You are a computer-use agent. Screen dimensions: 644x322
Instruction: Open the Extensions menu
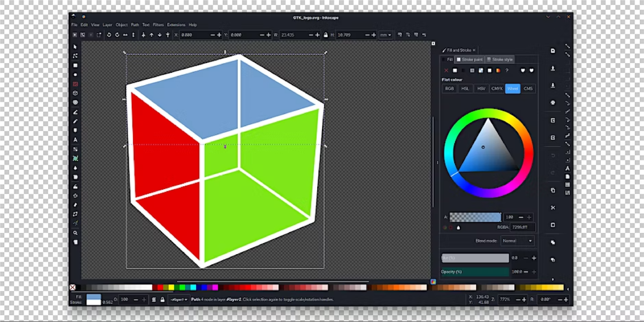(x=176, y=25)
